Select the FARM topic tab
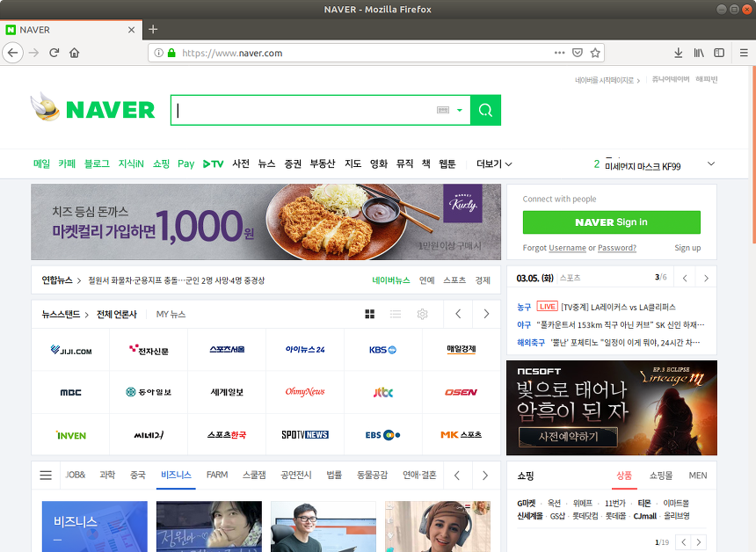This screenshot has width=756, height=552. (217, 475)
